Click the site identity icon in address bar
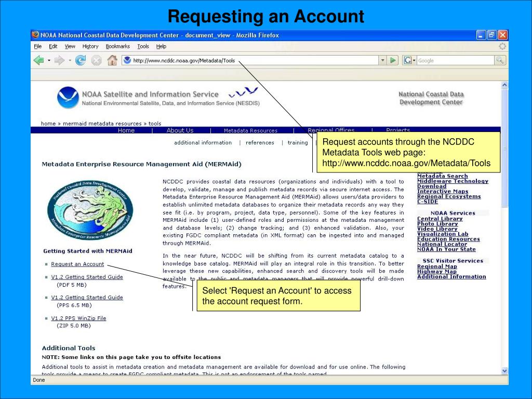532x399 pixels. click(127, 60)
